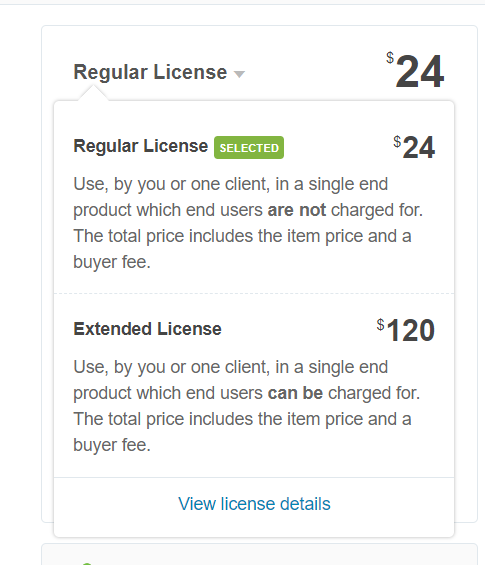Screen dimensions: 485x565
Task: Click the large $24 price at top
Action: coord(415,71)
